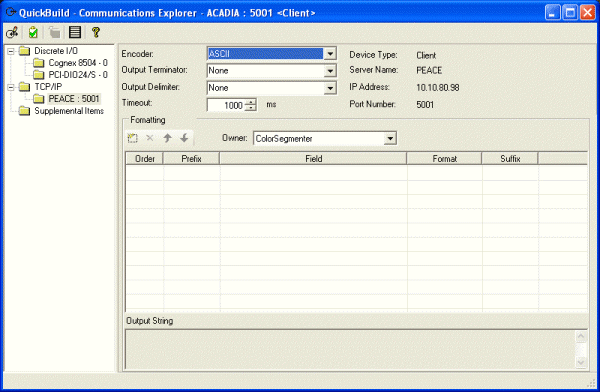
Task: Click the IP Address value 10.10.80.98
Action: click(x=437, y=88)
